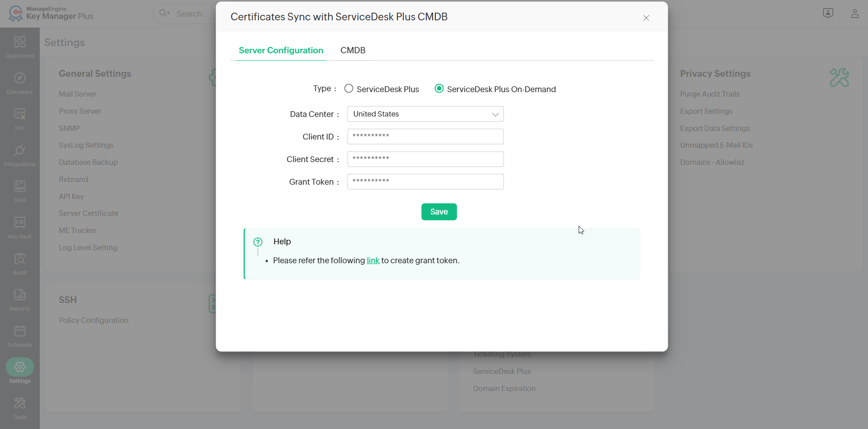Open Server Certificate settings
The width and height of the screenshot is (868, 429).
coord(89,214)
